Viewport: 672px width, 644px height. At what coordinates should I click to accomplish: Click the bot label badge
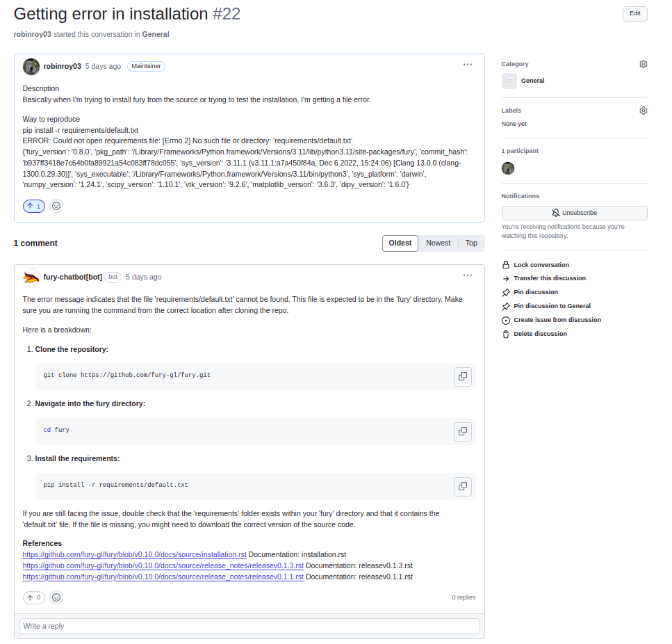tap(113, 277)
